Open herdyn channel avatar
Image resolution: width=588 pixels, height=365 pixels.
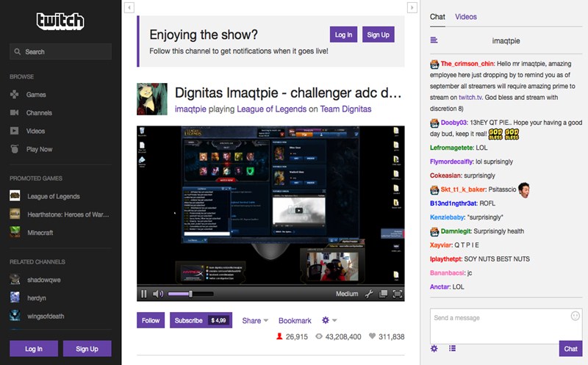[x=15, y=297]
